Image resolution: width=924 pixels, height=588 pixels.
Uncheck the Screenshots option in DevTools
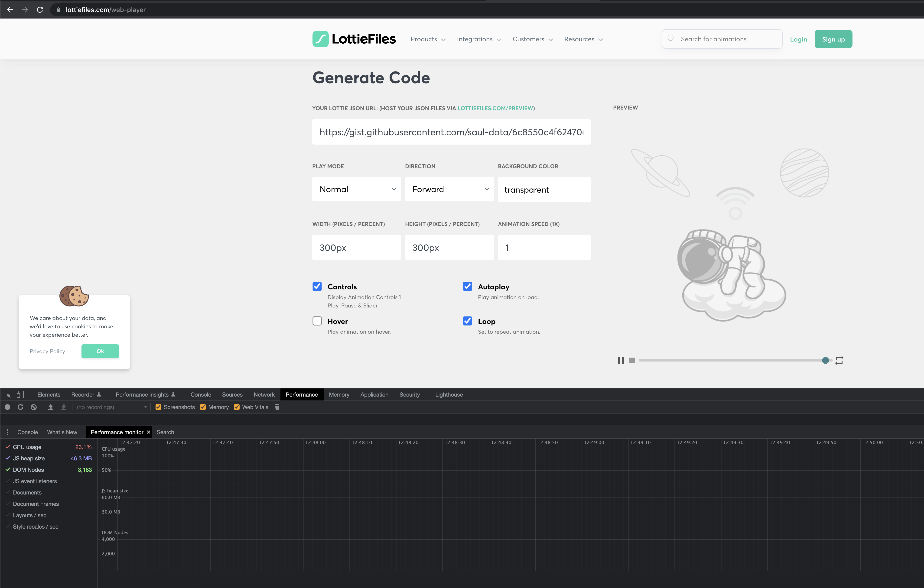click(x=158, y=407)
